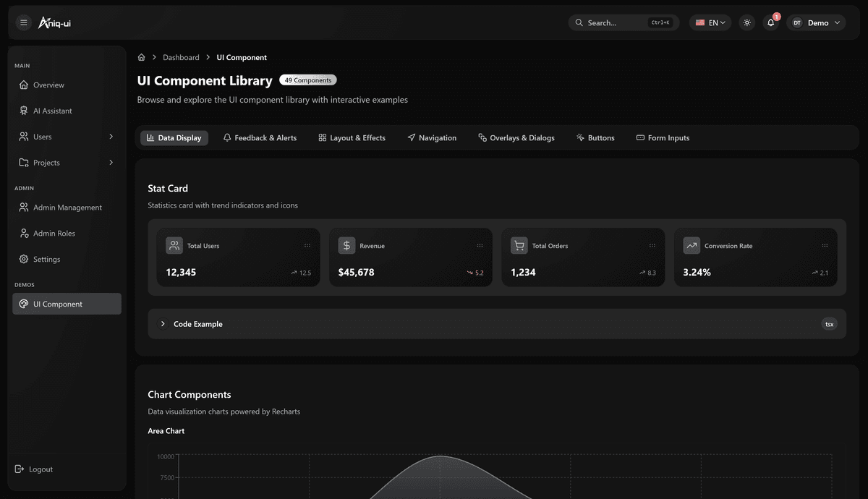
Task: Click the hamburger menu sidebar toggle
Action: point(24,22)
